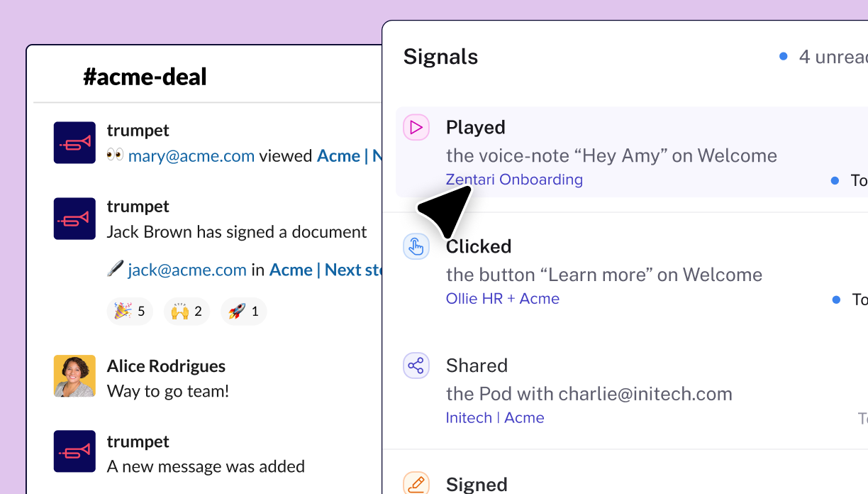
Task: Open the Initech | Acme link
Action: [x=495, y=418]
